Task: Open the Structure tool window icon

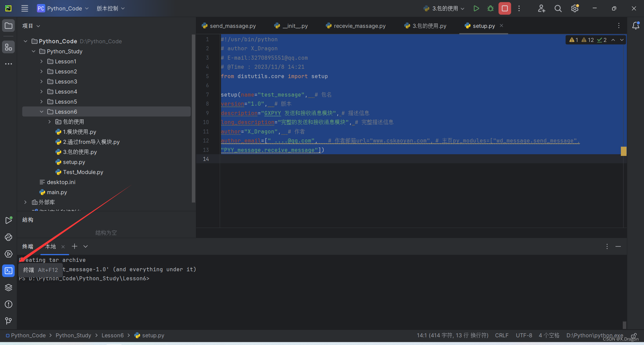Action: [x=8, y=47]
